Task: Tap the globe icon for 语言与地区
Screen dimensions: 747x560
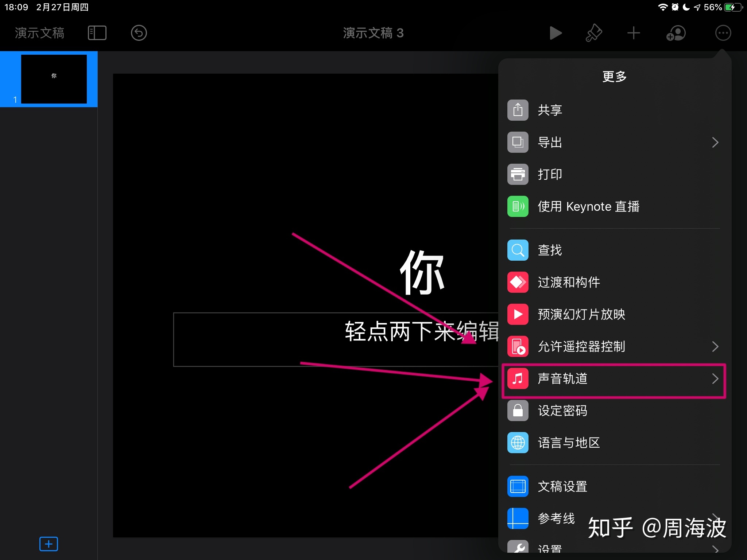Action: coord(518,443)
